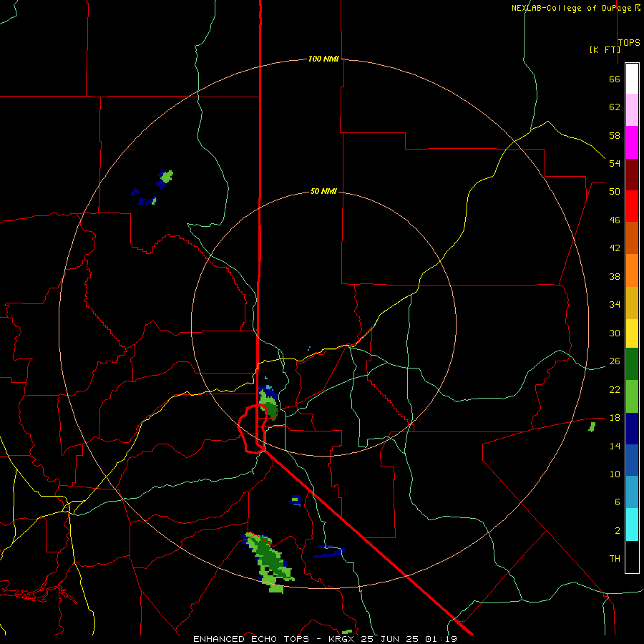
Task: Click the dark green 22-26 kft swatch
Action: pyautogui.click(x=632, y=364)
